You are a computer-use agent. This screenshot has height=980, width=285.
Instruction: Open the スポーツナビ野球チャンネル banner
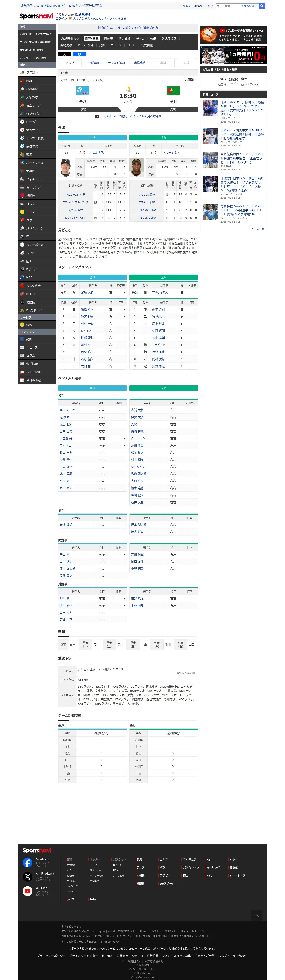point(233,35)
